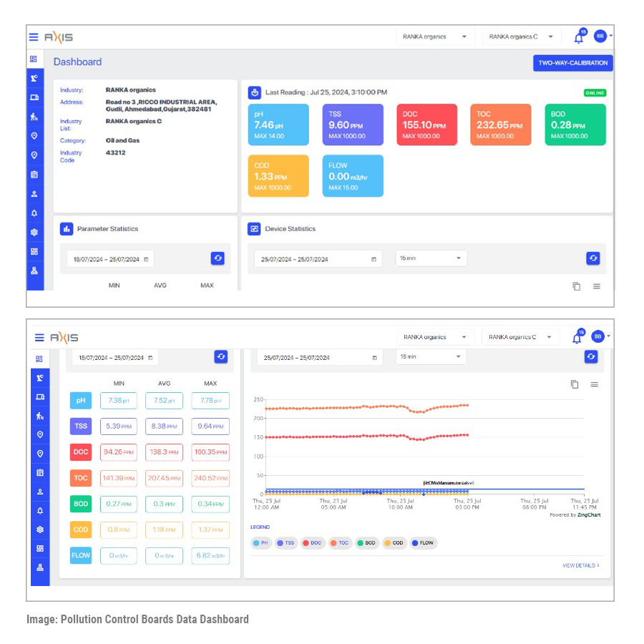
Task: Open the 15 min interval dropdown beside the chart
Action: 430,356
